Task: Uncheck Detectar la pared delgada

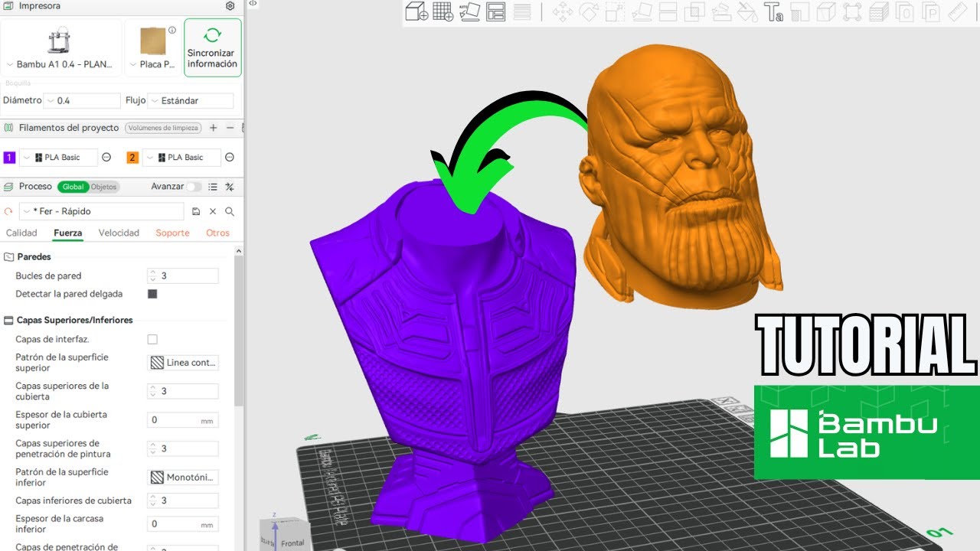Action: click(152, 294)
